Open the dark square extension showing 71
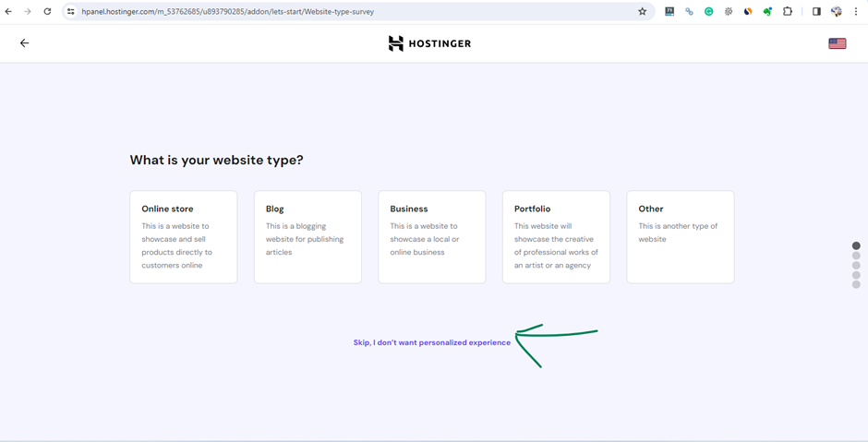This screenshot has height=442, width=868. coord(669,11)
